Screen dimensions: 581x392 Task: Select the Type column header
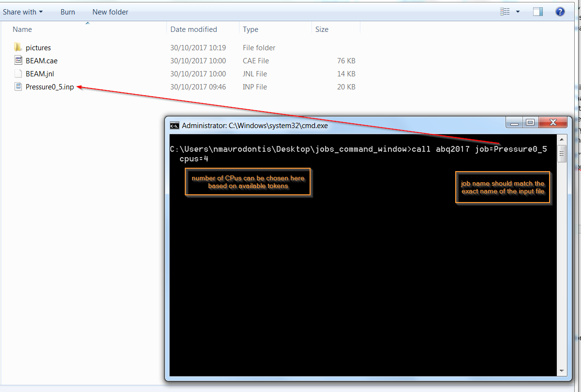[250, 29]
